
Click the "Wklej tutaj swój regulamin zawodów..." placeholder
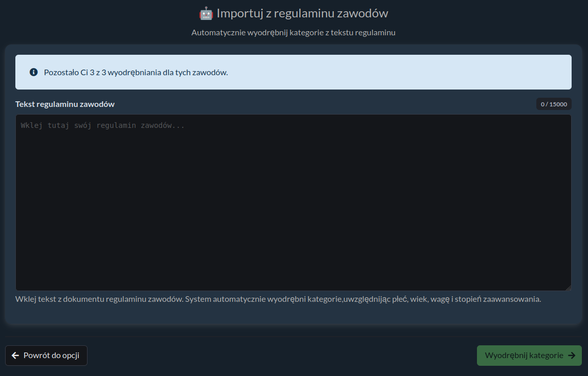(102, 125)
